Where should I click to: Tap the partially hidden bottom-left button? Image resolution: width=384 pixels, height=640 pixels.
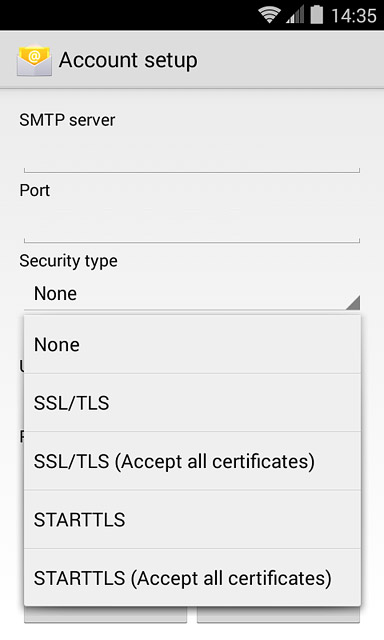[105, 615]
